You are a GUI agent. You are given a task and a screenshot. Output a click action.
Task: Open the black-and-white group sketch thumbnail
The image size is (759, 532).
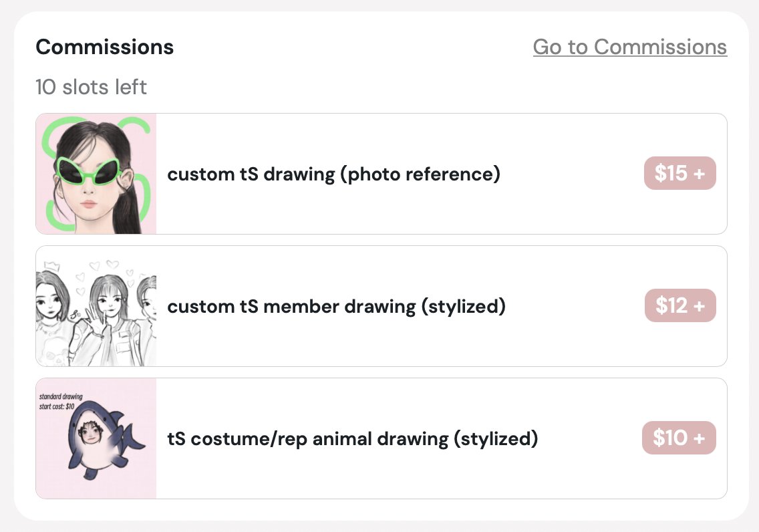pyautogui.click(x=96, y=306)
